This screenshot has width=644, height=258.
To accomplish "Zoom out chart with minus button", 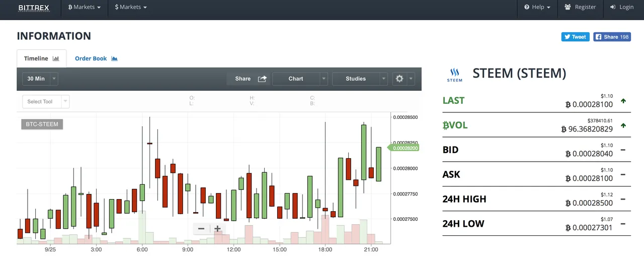I will pyautogui.click(x=201, y=228).
